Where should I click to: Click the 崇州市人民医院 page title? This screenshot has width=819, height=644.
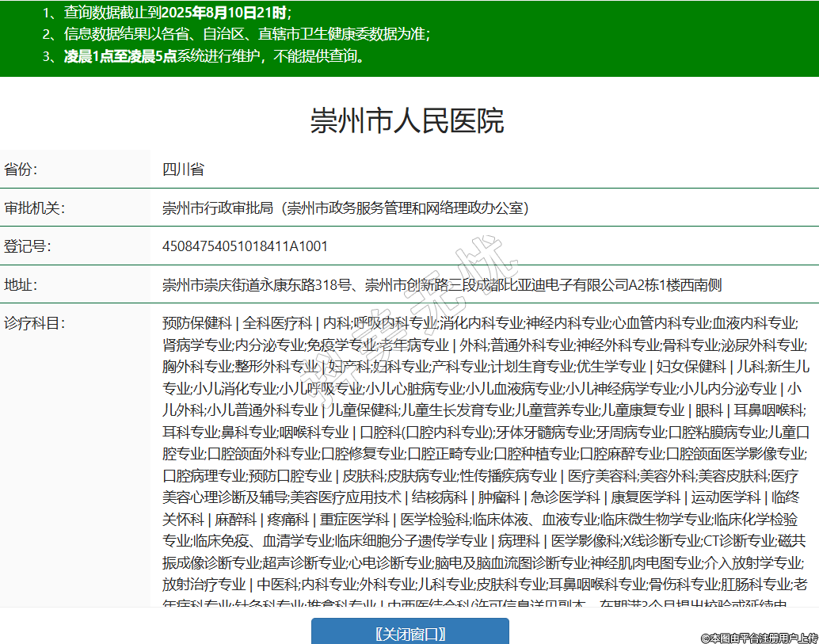407,121
